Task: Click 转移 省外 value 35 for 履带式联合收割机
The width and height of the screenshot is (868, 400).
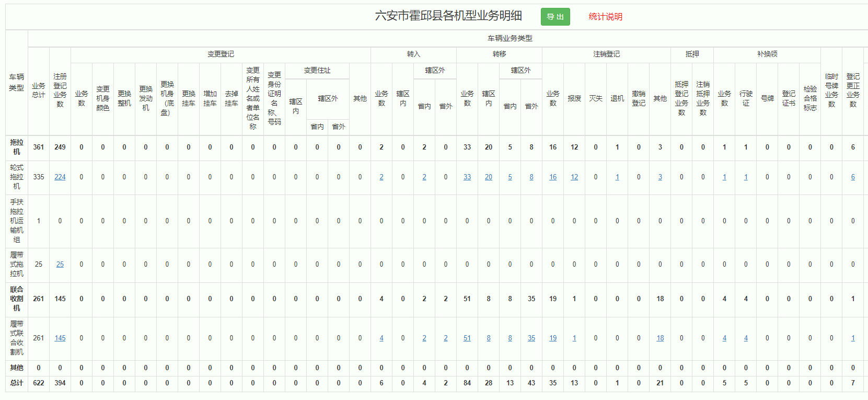Action: 531,338
